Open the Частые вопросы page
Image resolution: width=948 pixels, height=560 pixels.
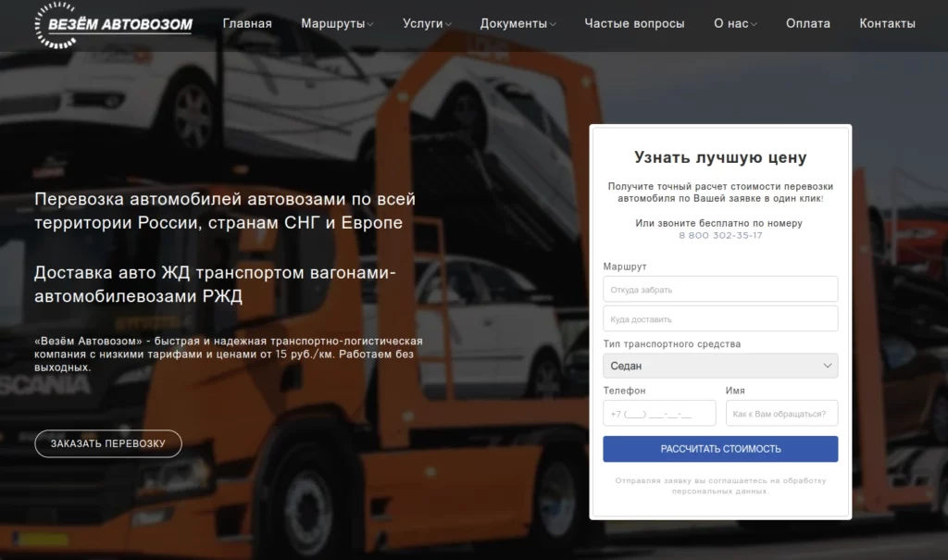pyautogui.click(x=634, y=23)
